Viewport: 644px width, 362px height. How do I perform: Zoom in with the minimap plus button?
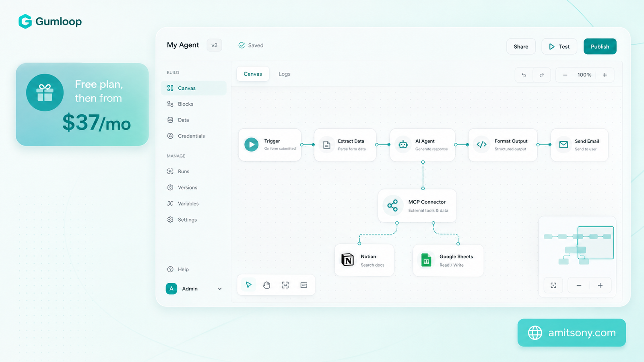pyautogui.click(x=600, y=285)
